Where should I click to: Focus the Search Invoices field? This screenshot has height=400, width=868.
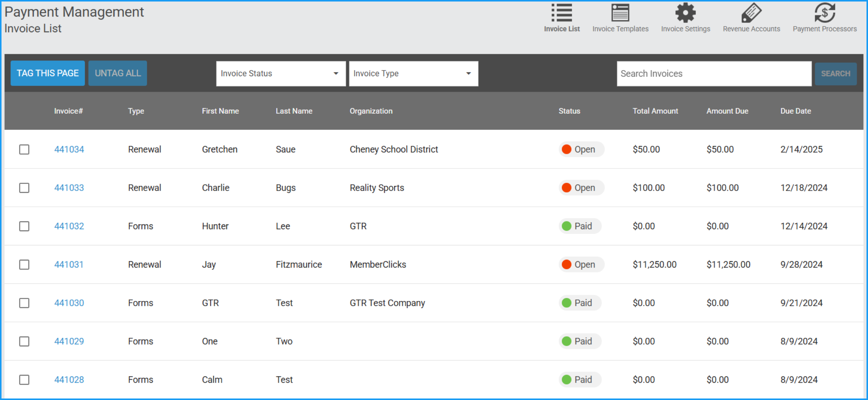point(714,74)
